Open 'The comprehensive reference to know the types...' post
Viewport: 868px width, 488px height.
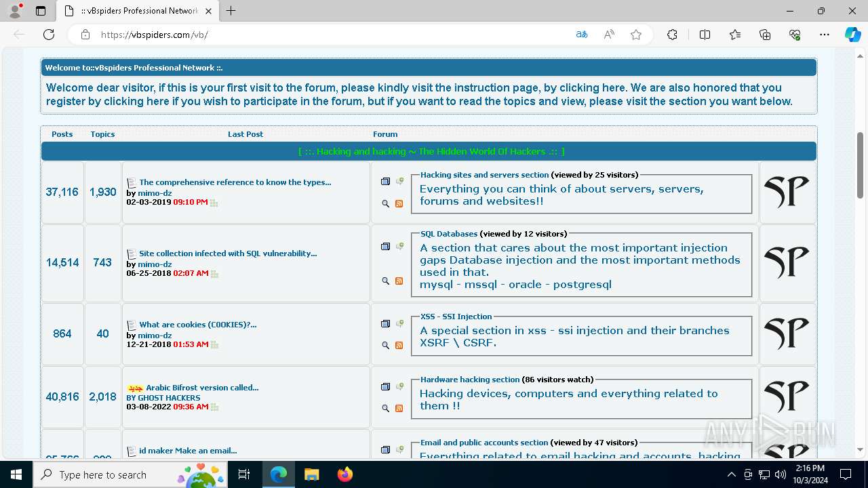coord(235,182)
